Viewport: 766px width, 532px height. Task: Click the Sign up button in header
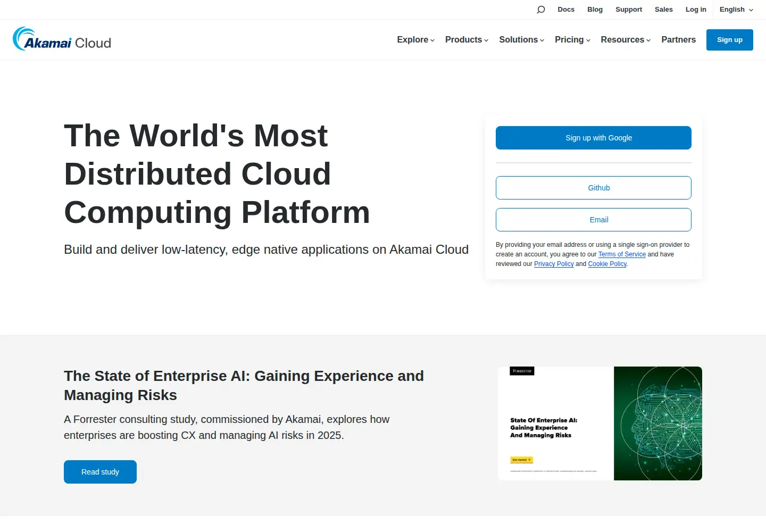730,40
